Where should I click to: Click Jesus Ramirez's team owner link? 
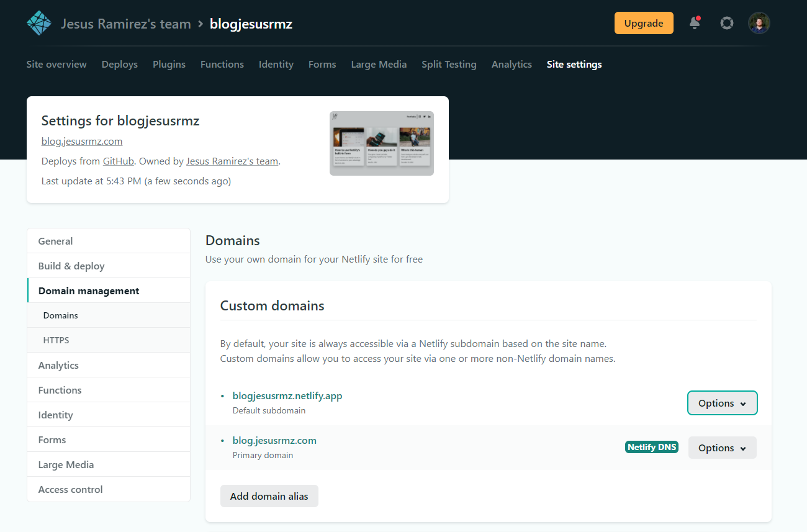click(232, 161)
